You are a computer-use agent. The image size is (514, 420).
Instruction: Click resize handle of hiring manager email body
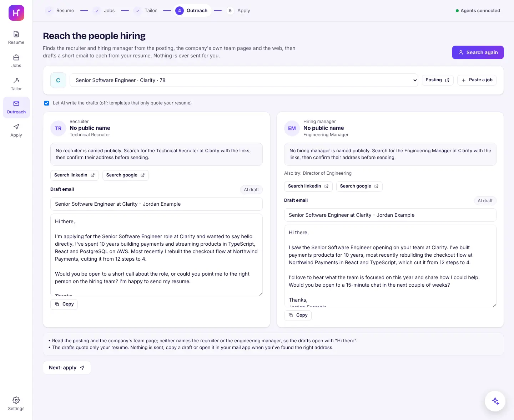tap(494, 305)
